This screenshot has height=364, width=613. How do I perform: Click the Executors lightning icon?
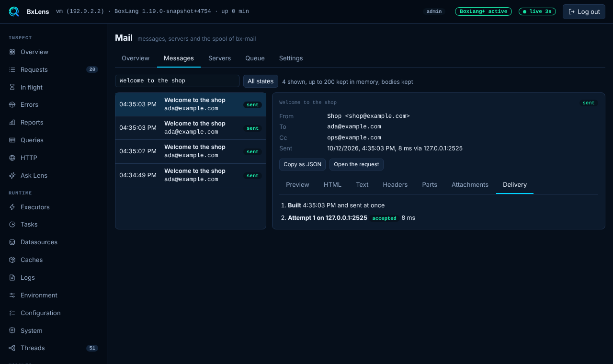[x=12, y=207]
